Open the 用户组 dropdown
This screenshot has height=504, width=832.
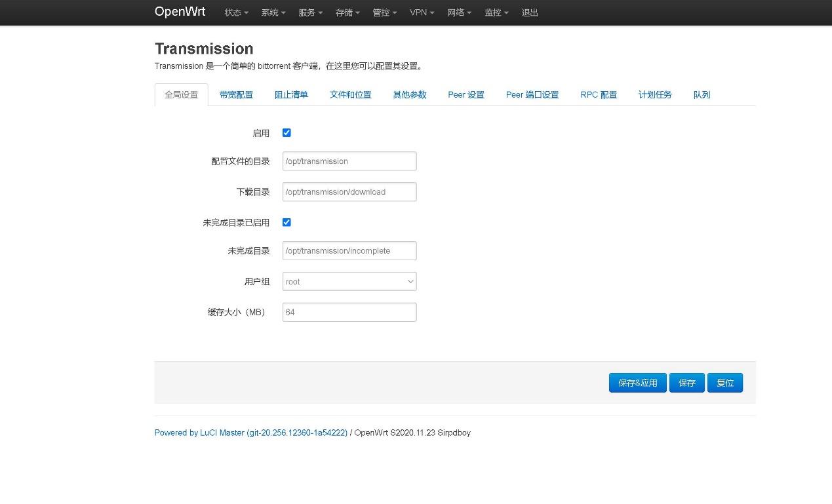[349, 281]
